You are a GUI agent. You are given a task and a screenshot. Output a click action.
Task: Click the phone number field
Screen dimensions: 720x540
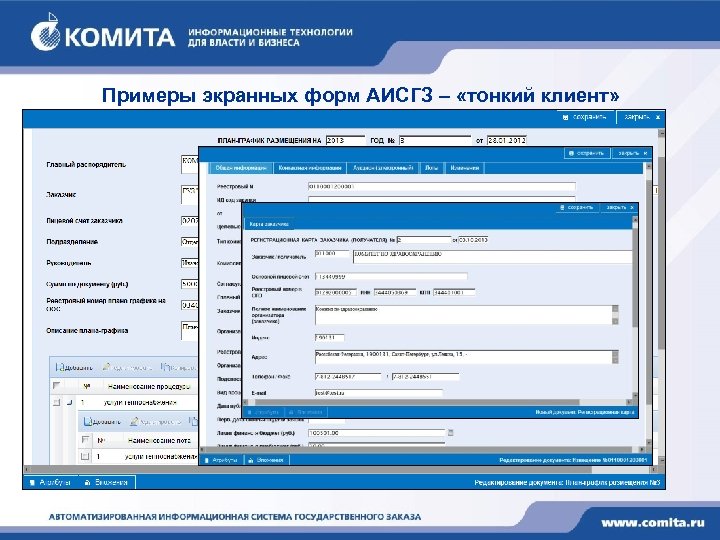[x=348, y=377]
